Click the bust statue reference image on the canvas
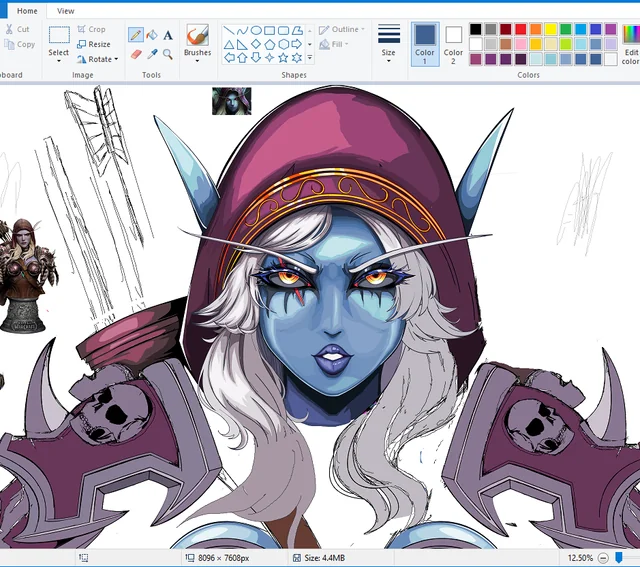 point(27,276)
